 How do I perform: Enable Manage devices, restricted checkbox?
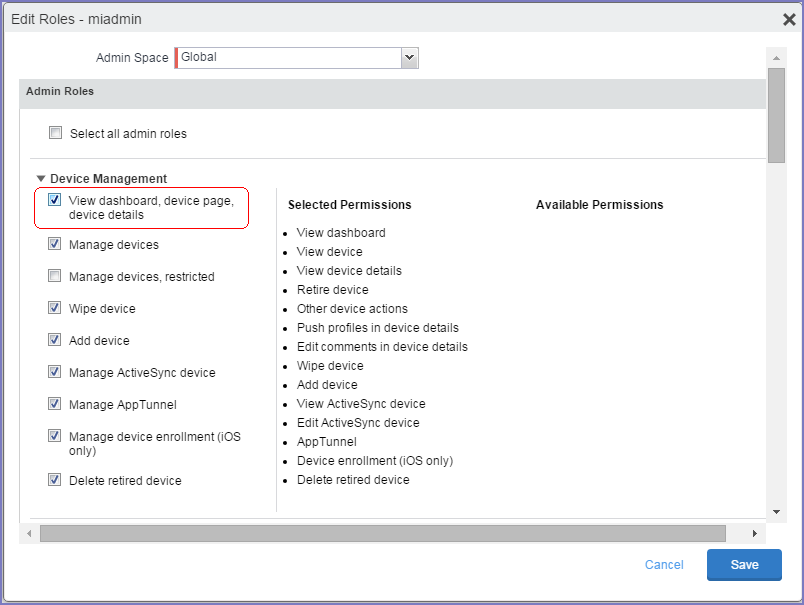tap(54, 275)
